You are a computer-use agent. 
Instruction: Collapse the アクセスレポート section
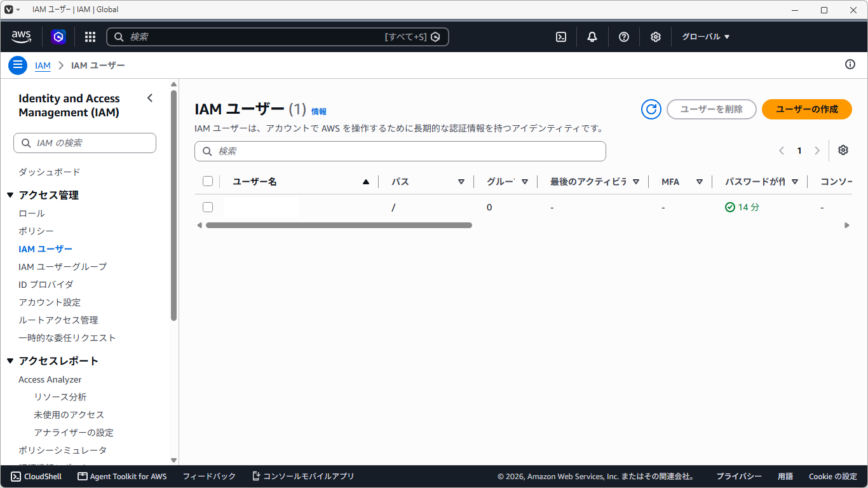tap(10, 361)
